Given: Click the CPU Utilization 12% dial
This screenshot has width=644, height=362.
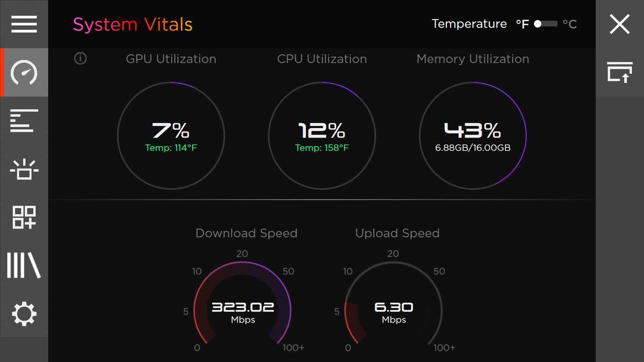Looking at the screenshot, I should [322, 135].
